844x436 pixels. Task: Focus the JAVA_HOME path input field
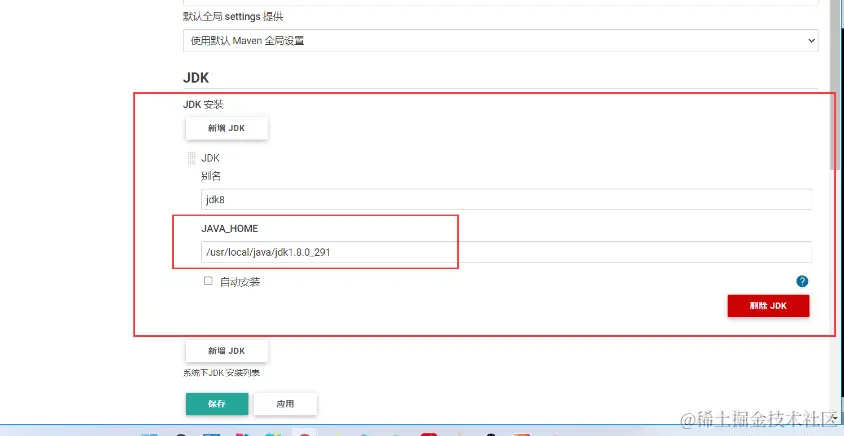pyautogui.click(x=506, y=252)
